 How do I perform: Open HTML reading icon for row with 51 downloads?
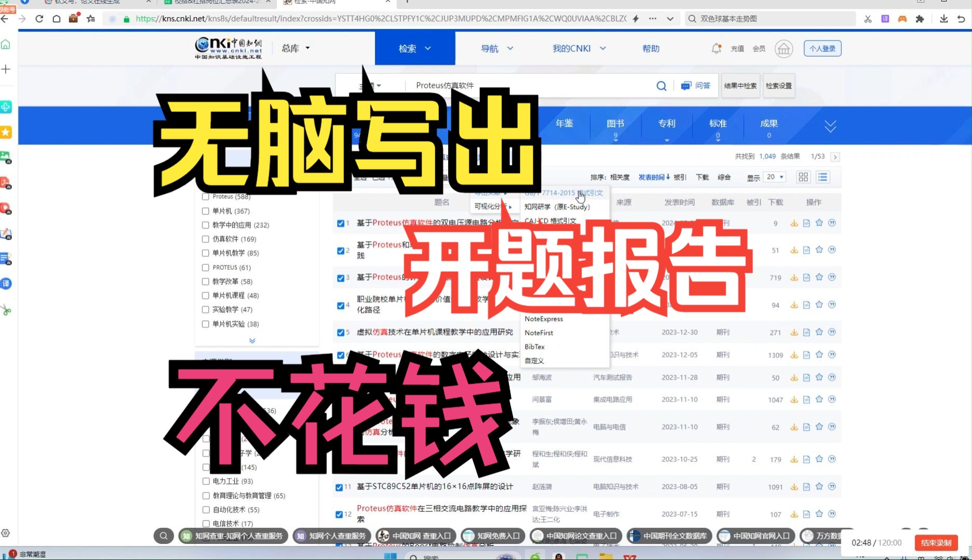(807, 250)
